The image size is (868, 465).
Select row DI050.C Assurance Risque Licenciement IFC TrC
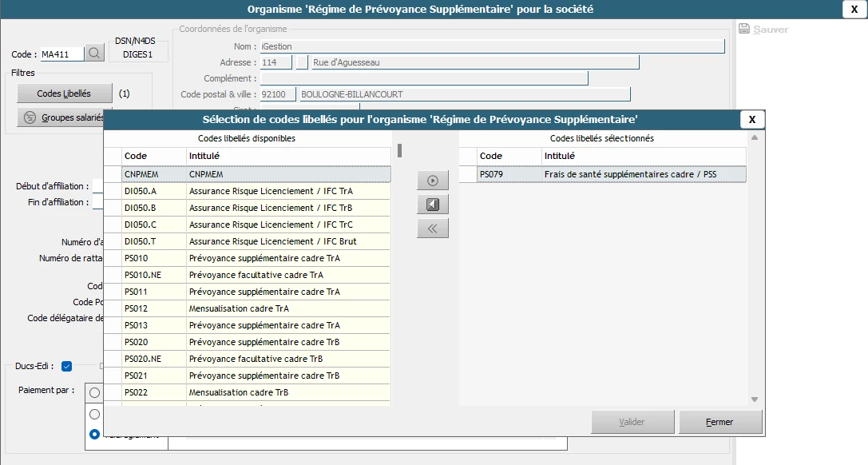pos(256,225)
